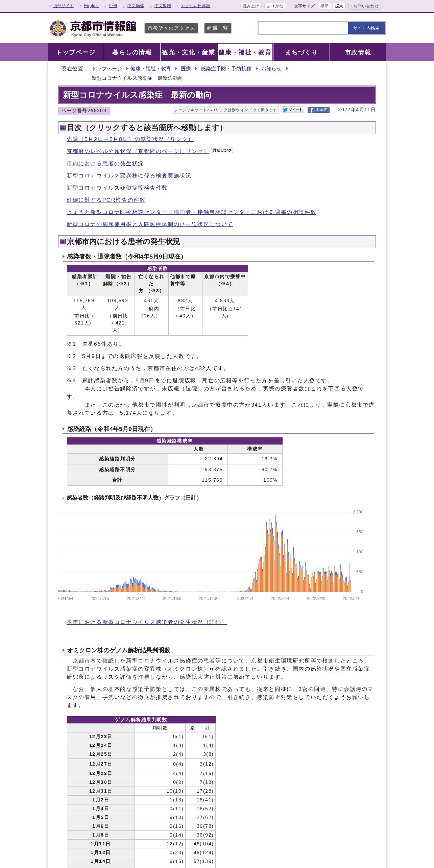Jump to 病床使用率と入院医療体制 link
The height and width of the screenshot is (868, 434).
click(150, 224)
